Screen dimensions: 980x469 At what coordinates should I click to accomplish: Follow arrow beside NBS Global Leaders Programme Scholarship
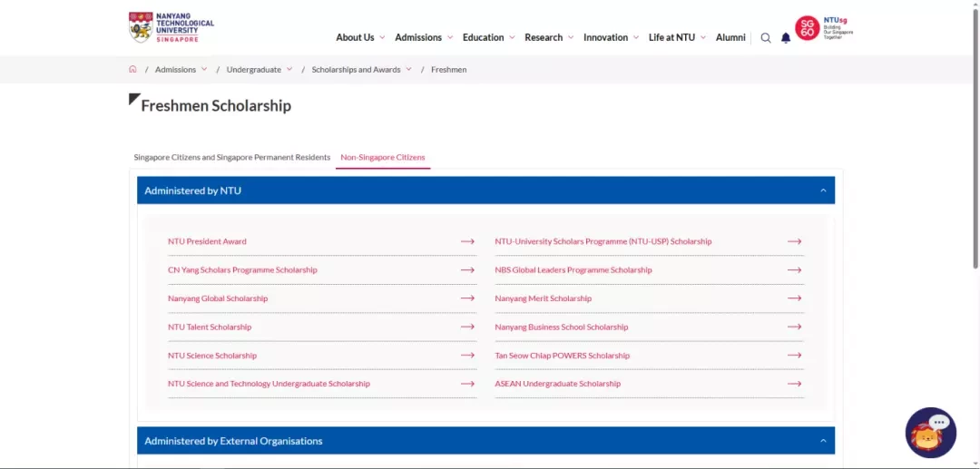794,269
